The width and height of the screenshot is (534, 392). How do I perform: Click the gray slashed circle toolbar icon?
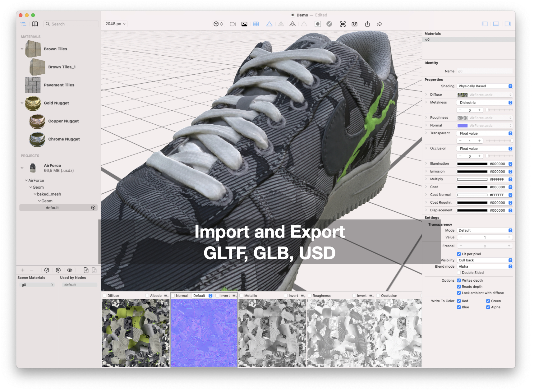329,24
